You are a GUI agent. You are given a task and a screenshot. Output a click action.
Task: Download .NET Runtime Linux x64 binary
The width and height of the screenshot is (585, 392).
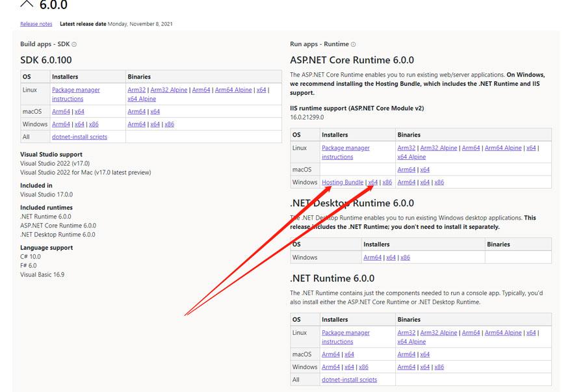coord(531,333)
